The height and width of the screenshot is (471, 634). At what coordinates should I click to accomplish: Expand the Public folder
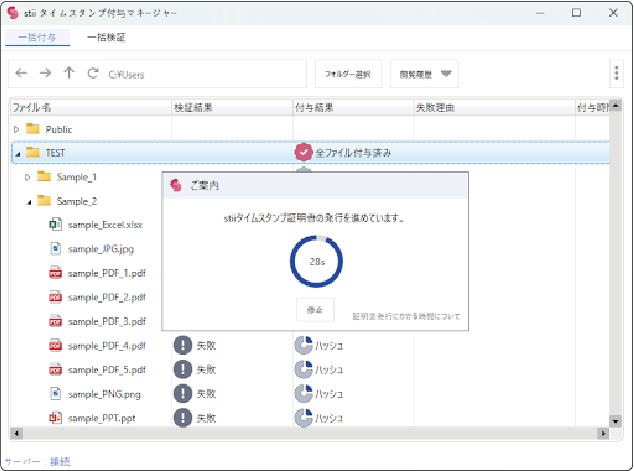[x=16, y=129]
